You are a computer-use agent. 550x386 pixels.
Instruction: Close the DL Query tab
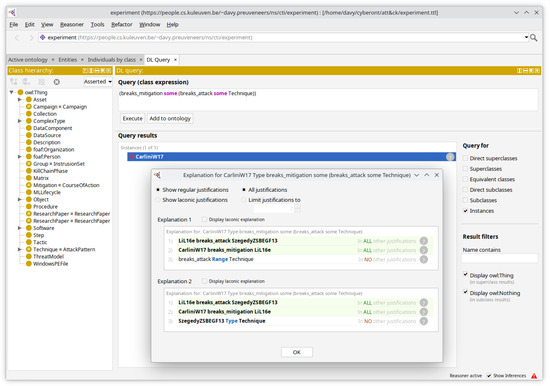pos(175,60)
